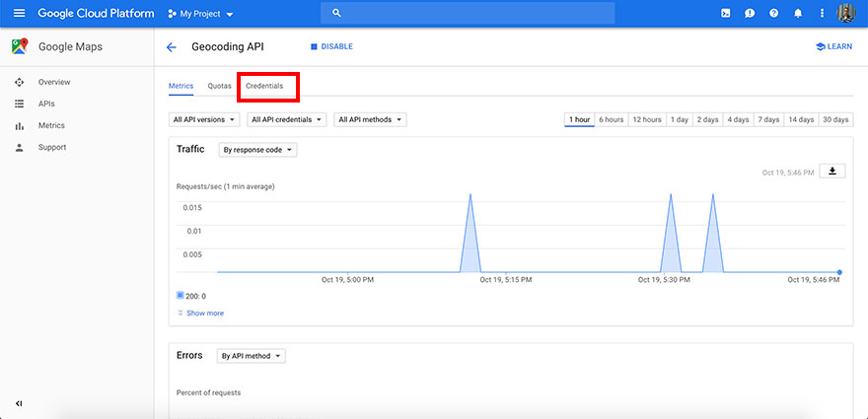
Task: Click the Requests/sec axis label
Action: click(225, 186)
